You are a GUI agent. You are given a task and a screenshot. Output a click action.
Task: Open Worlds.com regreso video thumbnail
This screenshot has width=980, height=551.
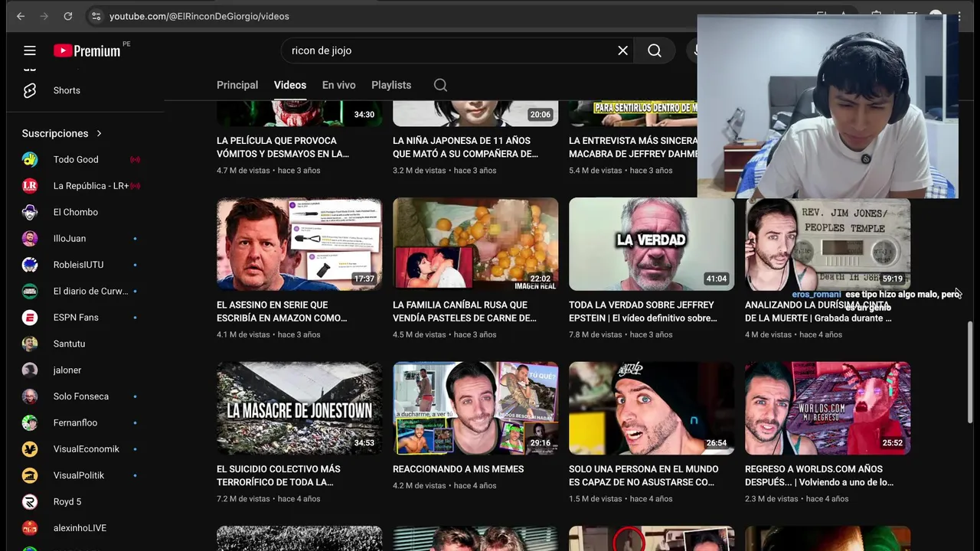(x=828, y=409)
